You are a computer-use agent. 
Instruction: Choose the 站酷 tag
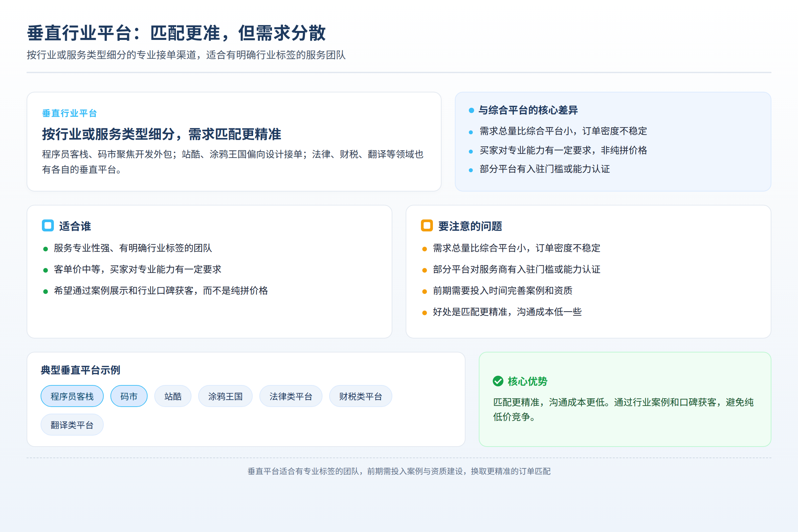pos(173,396)
